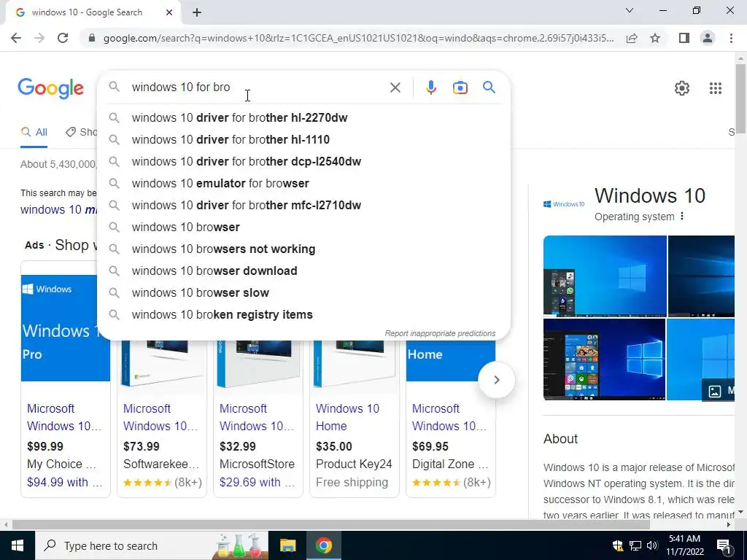Bookmark this tab with the star icon
The width and height of the screenshot is (747, 560).
click(x=655, y=38)
